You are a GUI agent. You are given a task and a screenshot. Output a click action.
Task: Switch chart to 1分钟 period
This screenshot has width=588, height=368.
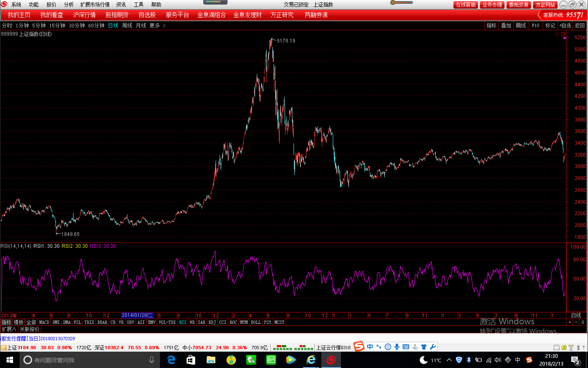22,25
